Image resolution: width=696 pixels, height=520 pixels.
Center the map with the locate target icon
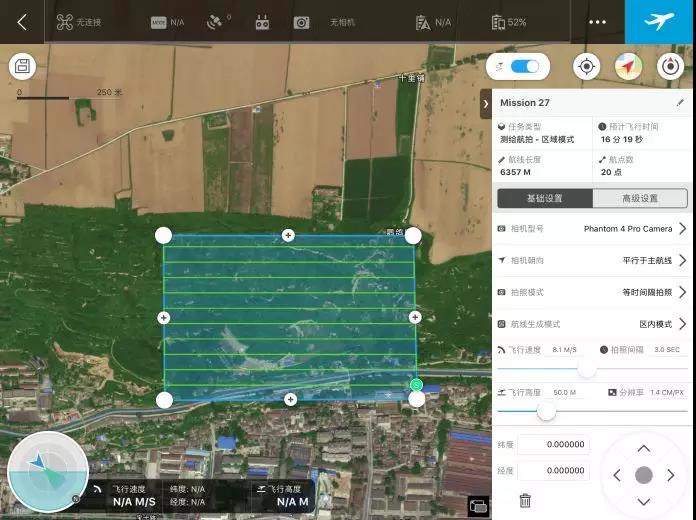586,67
